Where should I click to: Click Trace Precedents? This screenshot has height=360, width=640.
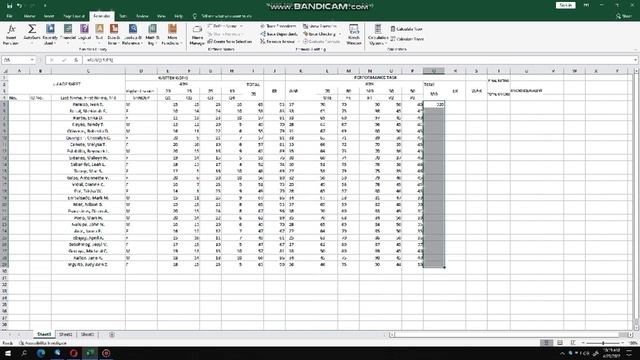[278, 26]
